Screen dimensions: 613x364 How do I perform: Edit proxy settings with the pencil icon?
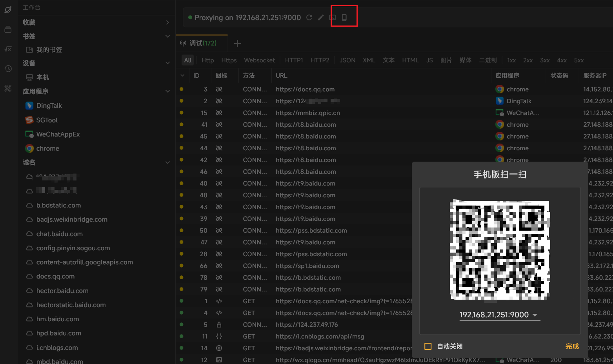321,17
